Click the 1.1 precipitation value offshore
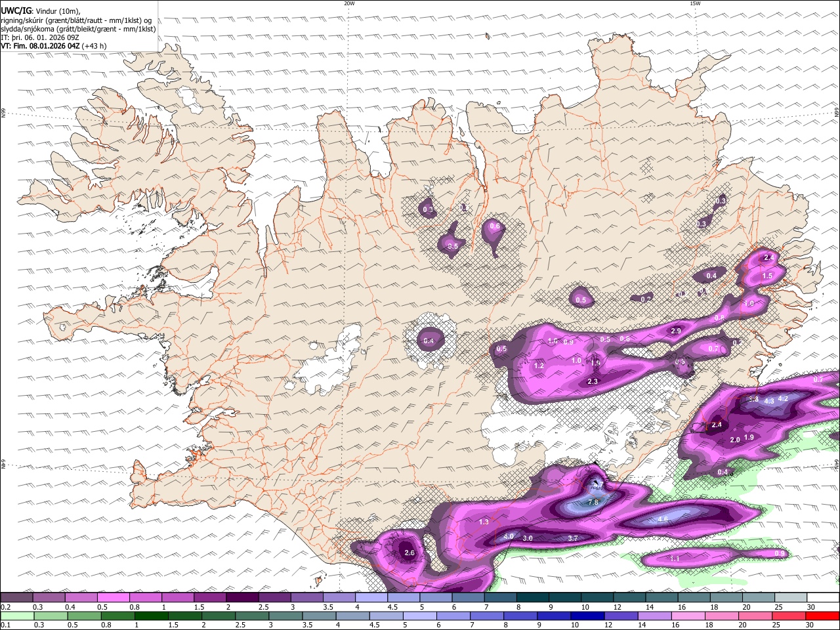Viewport: 840px width, 630px height. 675,558
